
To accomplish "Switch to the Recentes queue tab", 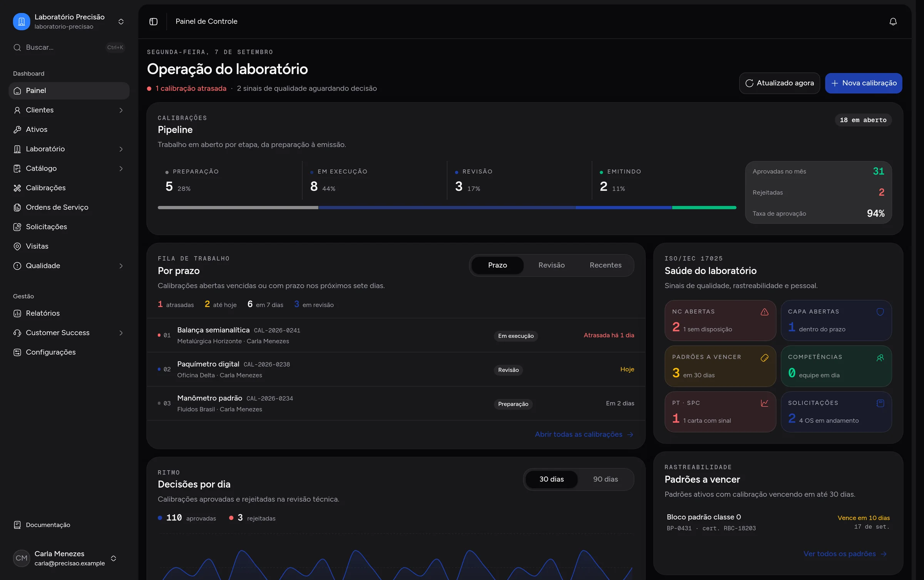I will pyautogui.click(x=606, y=265).
